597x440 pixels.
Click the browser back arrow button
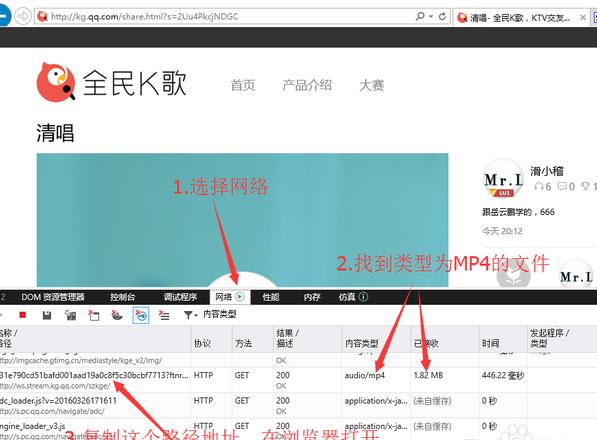[4, 16]
